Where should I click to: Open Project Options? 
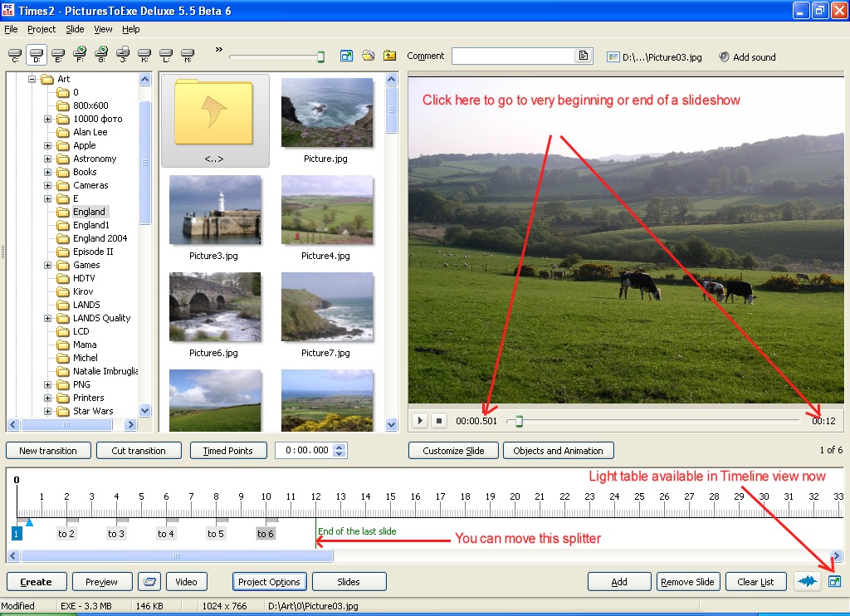270,582
